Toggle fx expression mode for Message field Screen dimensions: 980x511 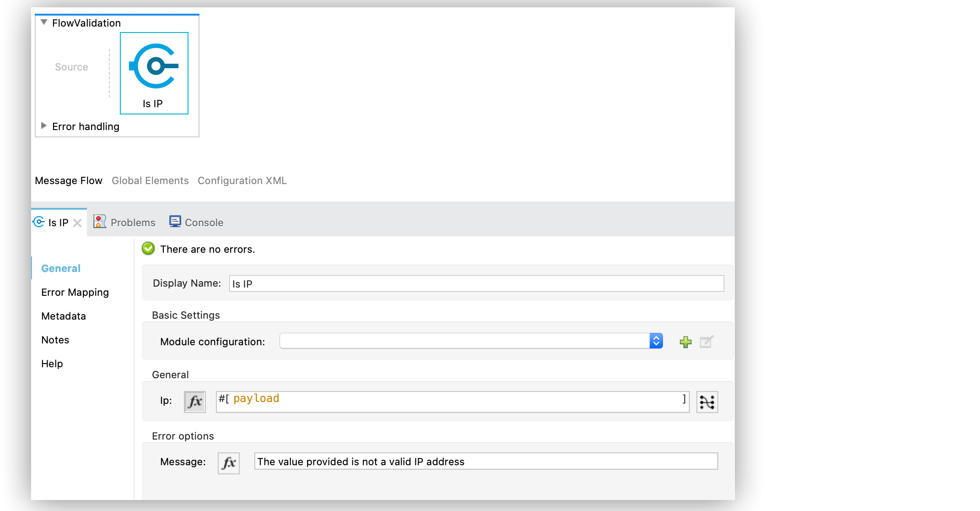[228, 463]
